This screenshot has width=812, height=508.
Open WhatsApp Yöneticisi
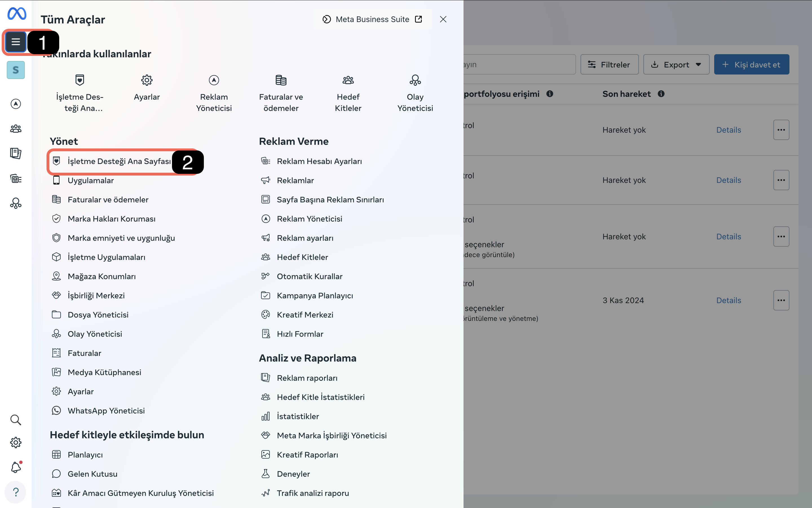(x=99, y=411)
